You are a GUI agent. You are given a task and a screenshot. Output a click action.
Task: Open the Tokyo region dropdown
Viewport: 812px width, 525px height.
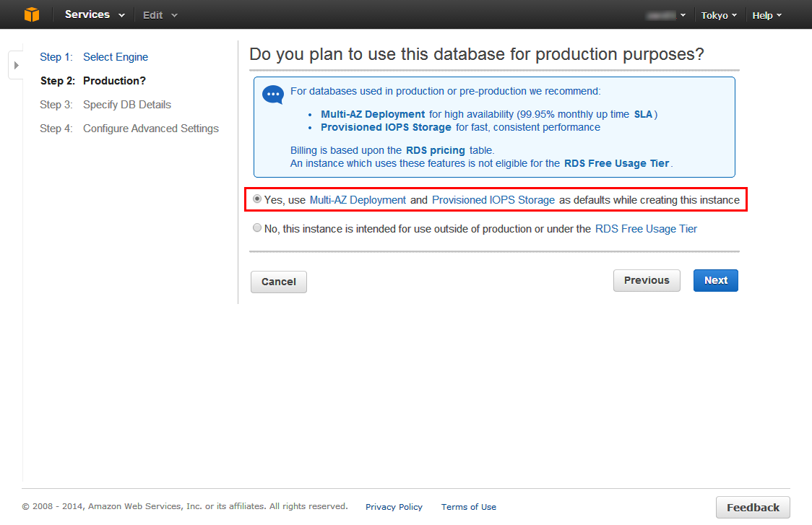point(719,16)
